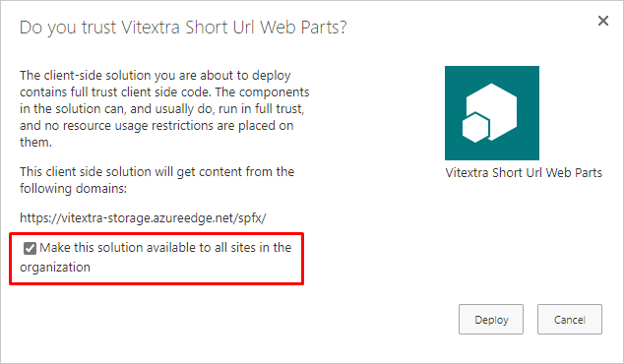Image resolution: width=624 pixels, height=364 pixels.
Task: Click the 'Make this solution available' label text
Action: point(165,248)
